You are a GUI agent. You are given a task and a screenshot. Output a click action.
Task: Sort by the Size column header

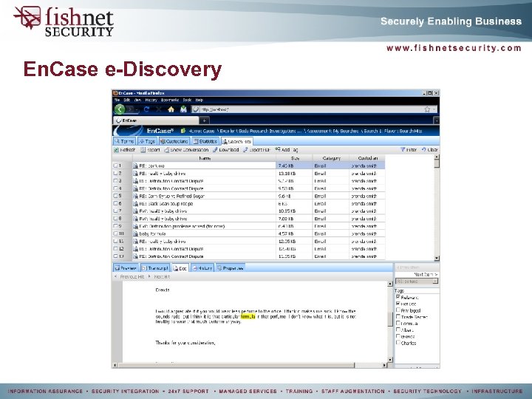(x=295, y=158)
